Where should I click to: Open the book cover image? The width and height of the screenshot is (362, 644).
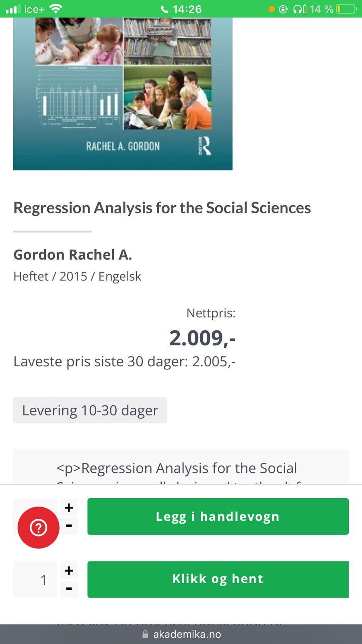point(123,93)
